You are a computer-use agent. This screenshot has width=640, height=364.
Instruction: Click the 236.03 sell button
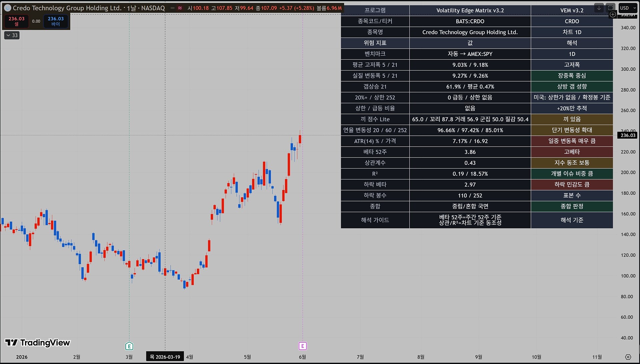17,21
